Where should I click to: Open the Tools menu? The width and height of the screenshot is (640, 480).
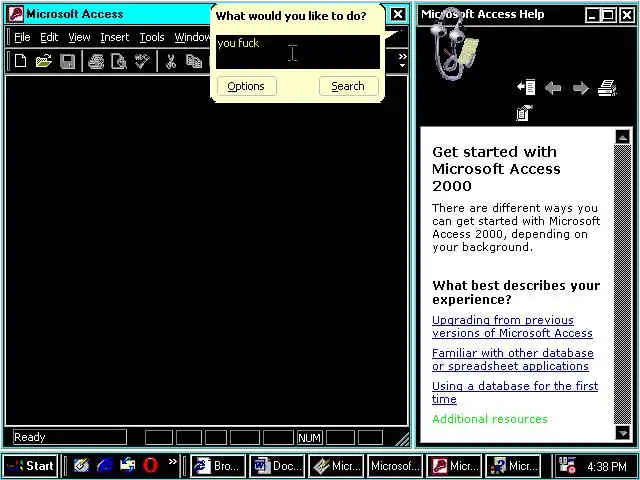point(152,37)
